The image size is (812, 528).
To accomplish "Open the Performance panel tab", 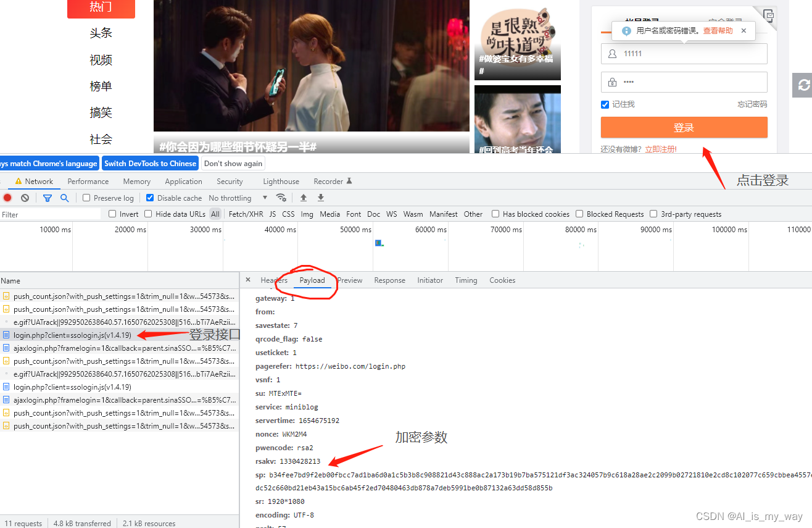I will (88, 181).
